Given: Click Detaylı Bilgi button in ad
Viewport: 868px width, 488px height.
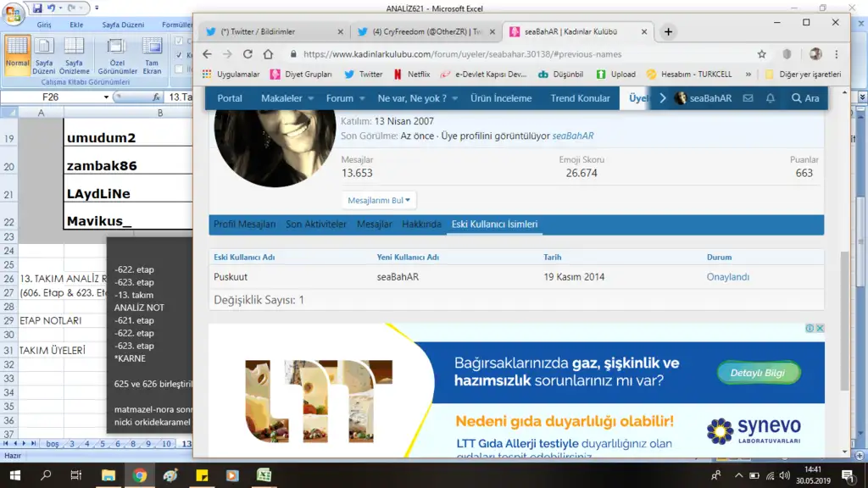Looking at the screenshot, I should coord(758,373).
